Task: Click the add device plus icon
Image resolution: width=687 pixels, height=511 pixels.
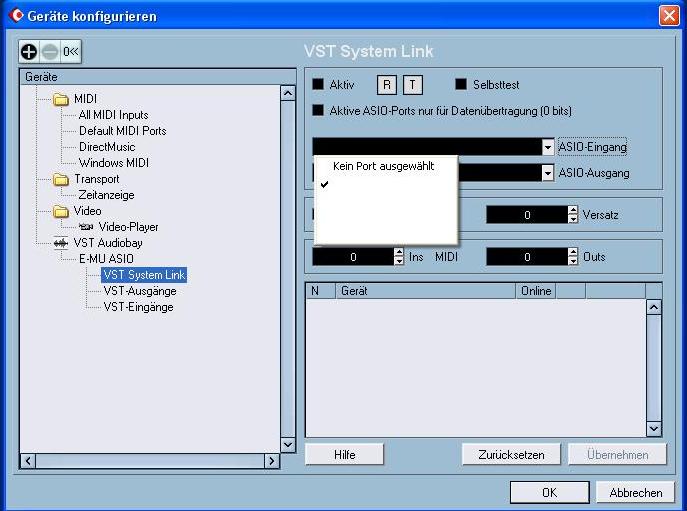Action: coord(29,52)
